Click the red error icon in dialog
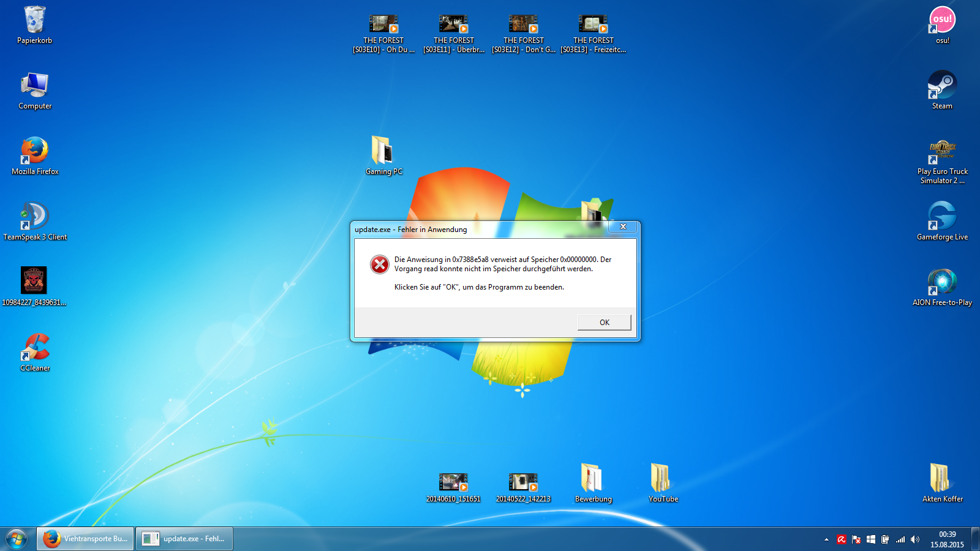Image resolution: width=980 pixels, height=551 pixels. [380, 264]
